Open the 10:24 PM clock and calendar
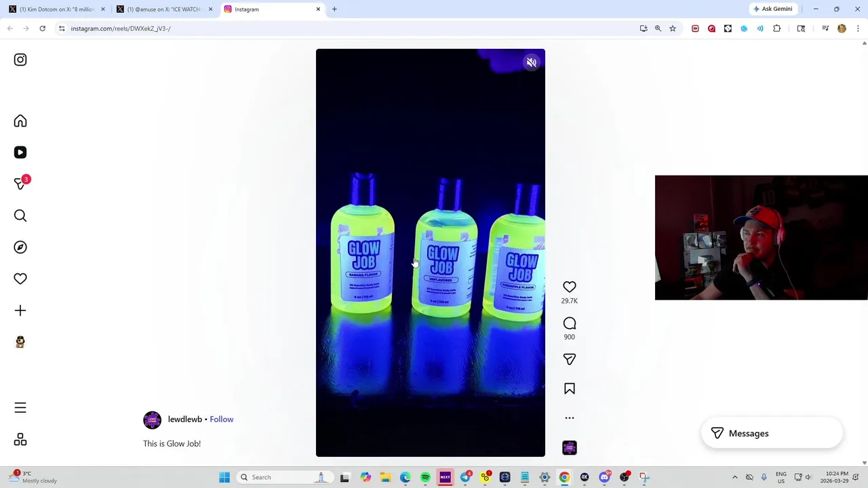Screen dimensions: 868x488 pos(834,477)
